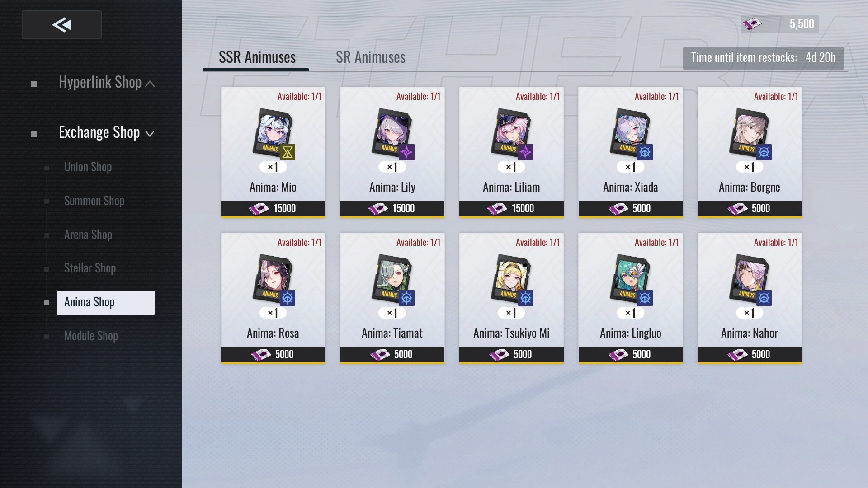Open the Summon Shop
The height and width of the screenshot is (488, 868).
94,201
